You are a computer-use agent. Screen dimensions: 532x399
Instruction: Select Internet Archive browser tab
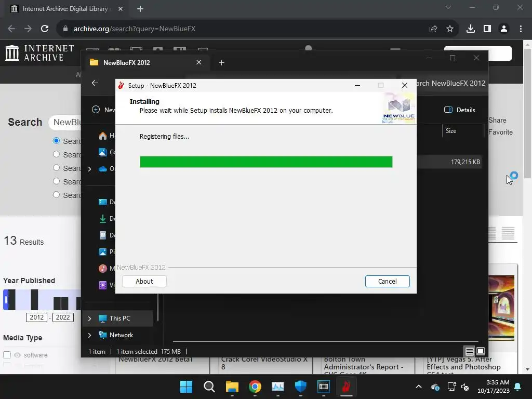(x=64, y=9)
